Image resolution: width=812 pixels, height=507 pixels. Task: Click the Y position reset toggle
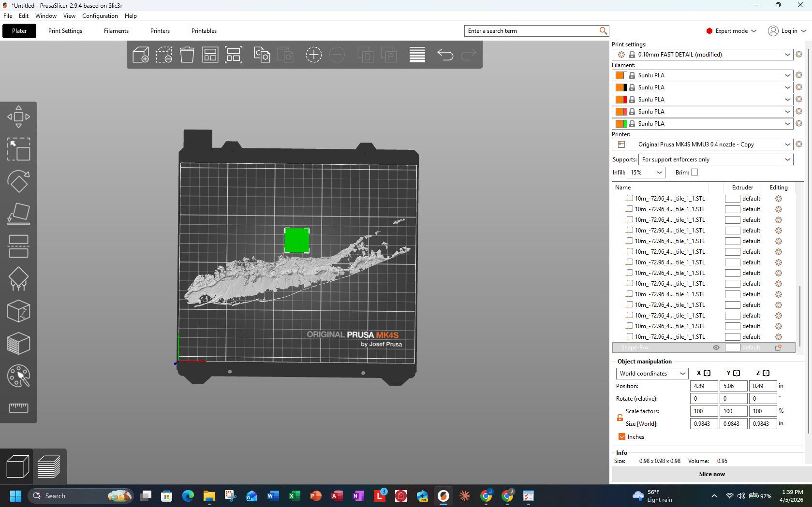[737, 373]
